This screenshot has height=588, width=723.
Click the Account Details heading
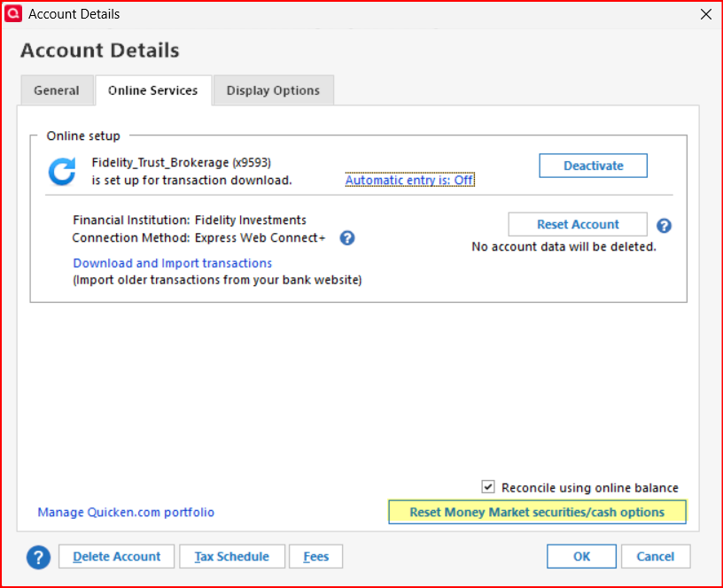pyautogui.click(x=99, y=50)
